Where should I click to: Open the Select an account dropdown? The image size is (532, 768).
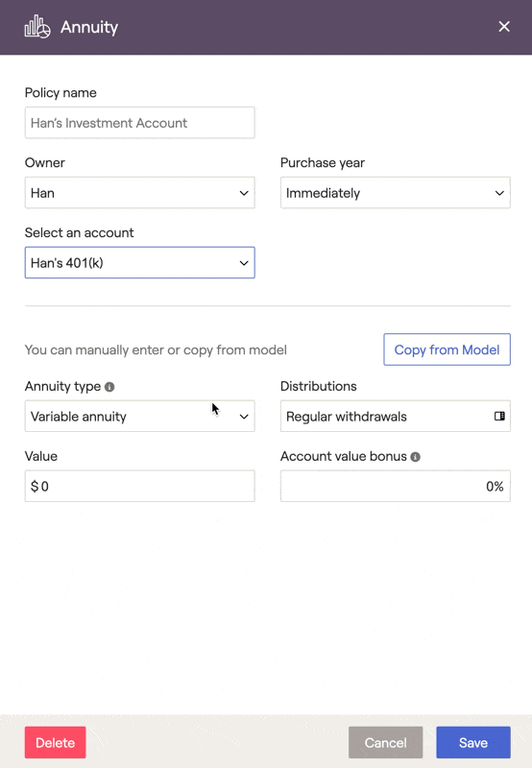[x=139, y=262]
